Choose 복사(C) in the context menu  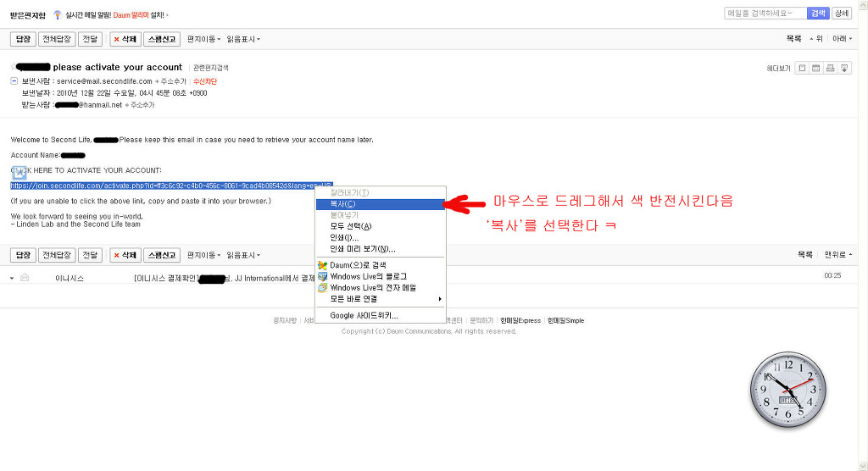381,204
